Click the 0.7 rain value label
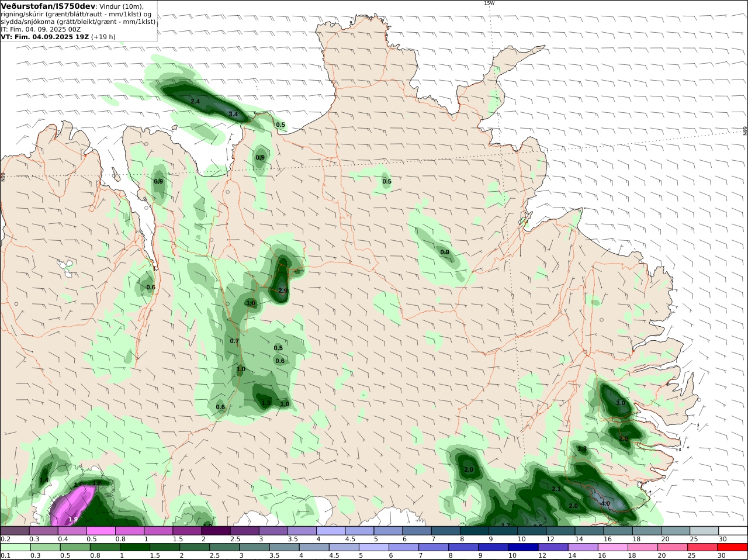This screenshot has height=560, width=748. (x=234, y=341)
